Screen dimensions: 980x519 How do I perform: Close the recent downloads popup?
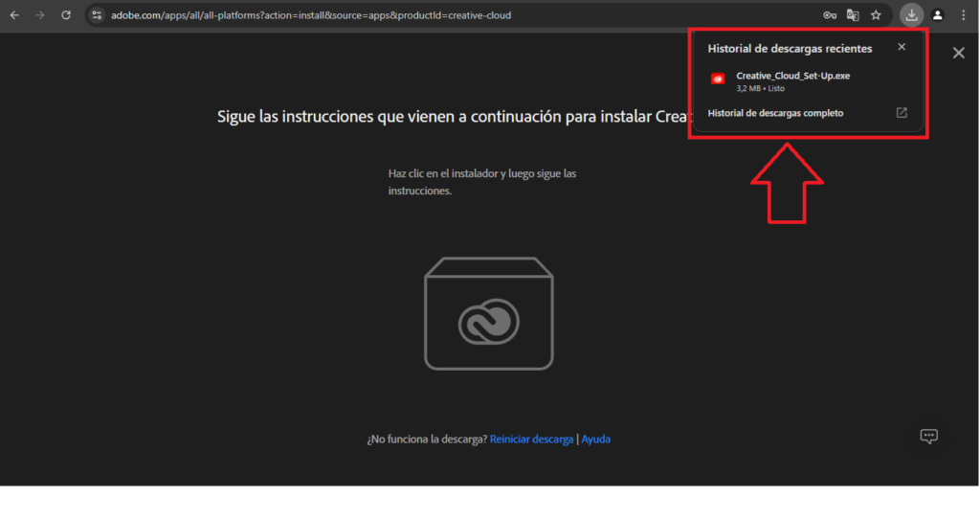pos(902,47)
